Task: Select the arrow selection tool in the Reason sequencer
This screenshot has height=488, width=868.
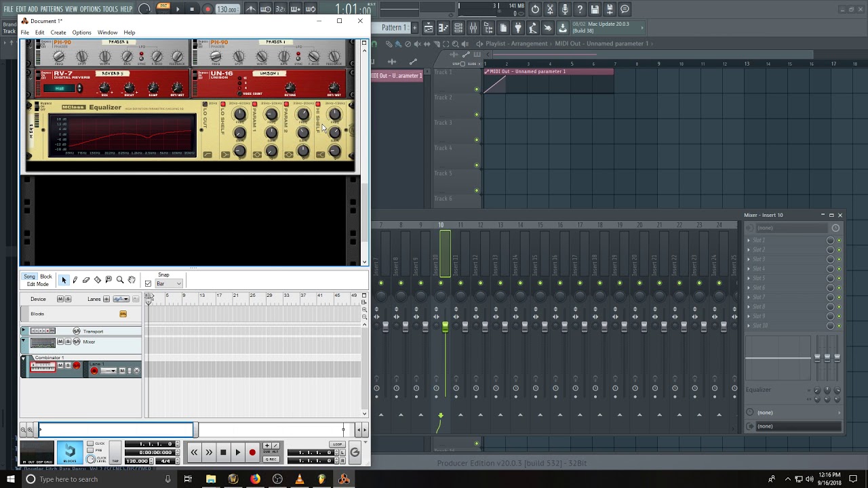Action: [64, 280]
